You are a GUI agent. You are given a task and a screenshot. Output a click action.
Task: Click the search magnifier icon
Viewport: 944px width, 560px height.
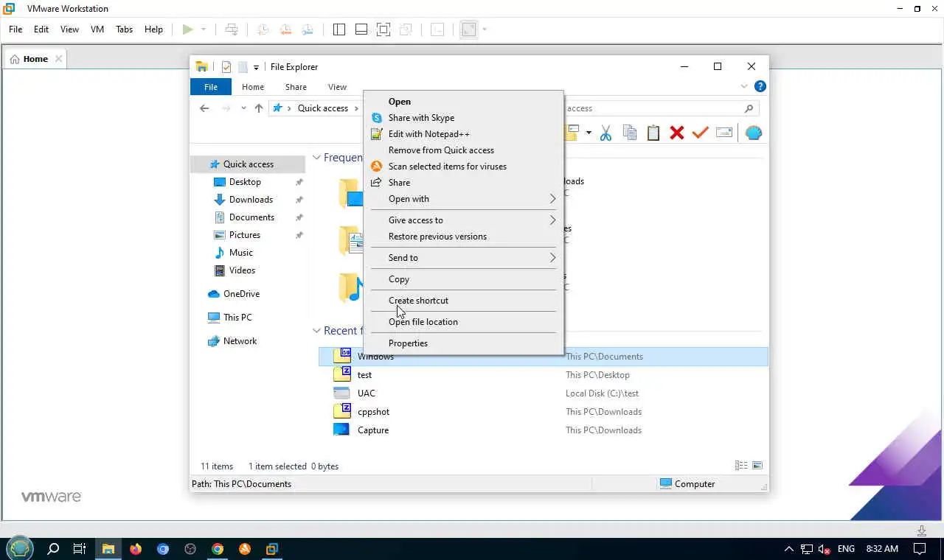(x=749, y=108)
